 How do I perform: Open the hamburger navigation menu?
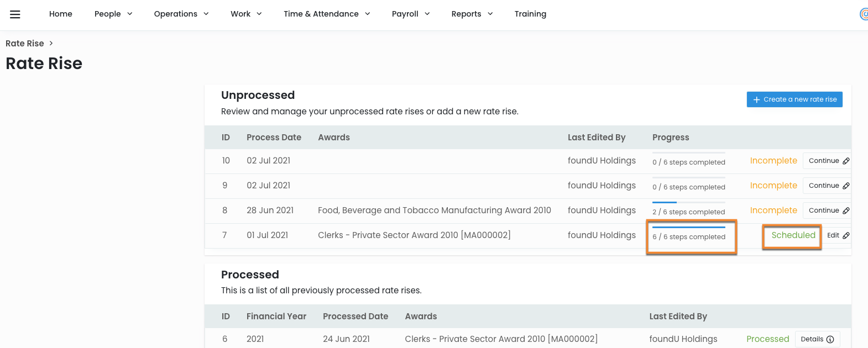point(15,14)
